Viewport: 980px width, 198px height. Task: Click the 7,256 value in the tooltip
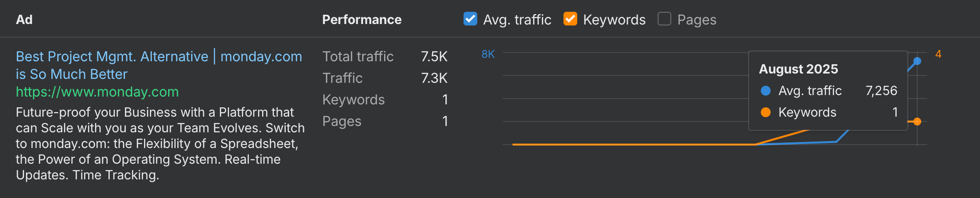pyautogui.click(x=881, y=91)
